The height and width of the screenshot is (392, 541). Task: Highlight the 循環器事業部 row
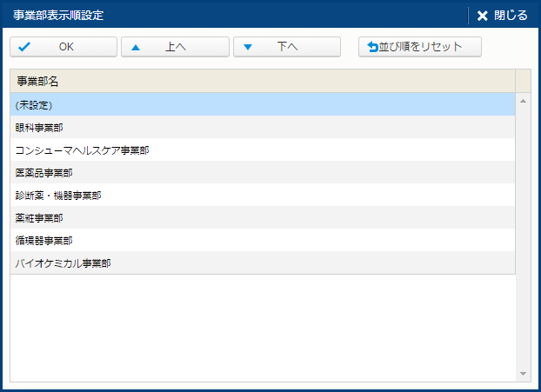[x=261, y=241]
